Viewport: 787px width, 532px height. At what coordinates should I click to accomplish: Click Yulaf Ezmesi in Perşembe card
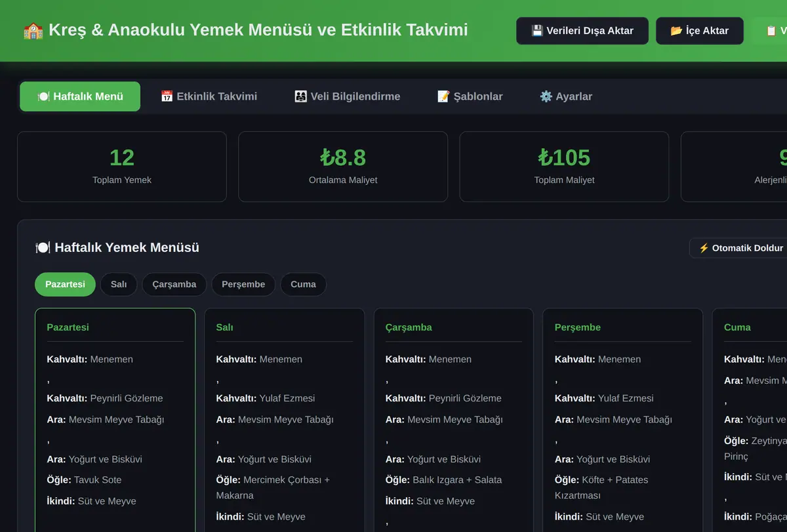626,398
